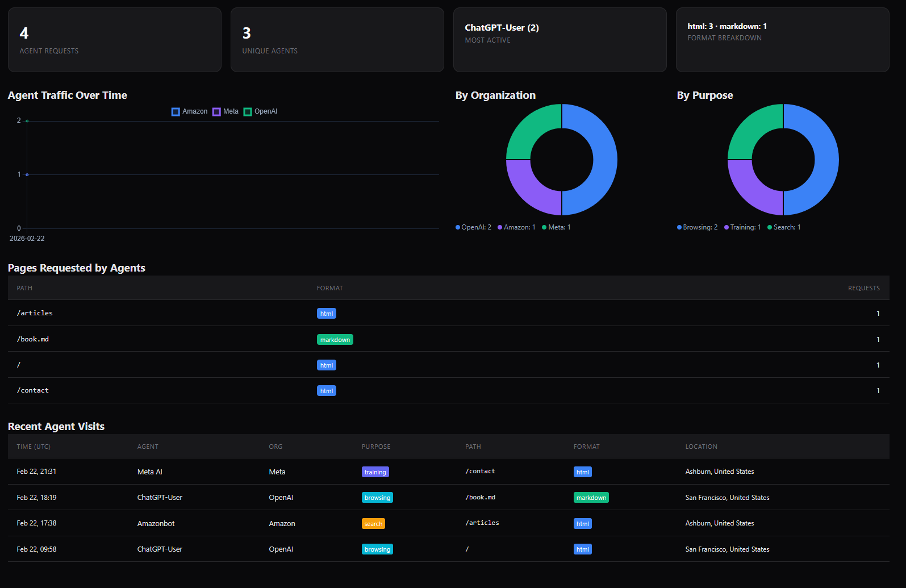Toggle the OpenAI series in the traffic chart legend
This screenshot has height=588, width=906.
(x=260, y=112)
